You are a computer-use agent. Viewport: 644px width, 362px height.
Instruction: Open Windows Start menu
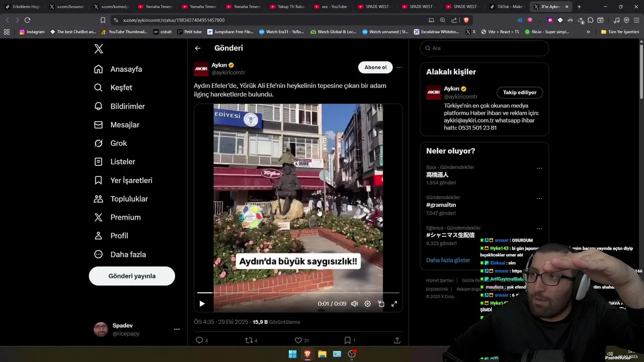[292, 354]
